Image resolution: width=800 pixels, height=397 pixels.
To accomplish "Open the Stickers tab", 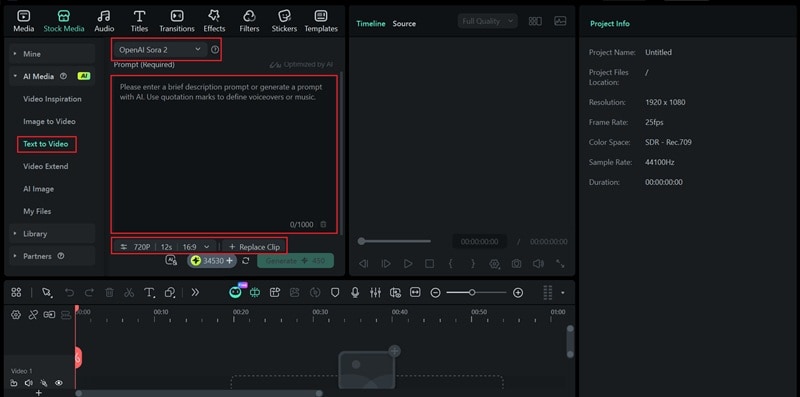I will click(x=284, y=21).
